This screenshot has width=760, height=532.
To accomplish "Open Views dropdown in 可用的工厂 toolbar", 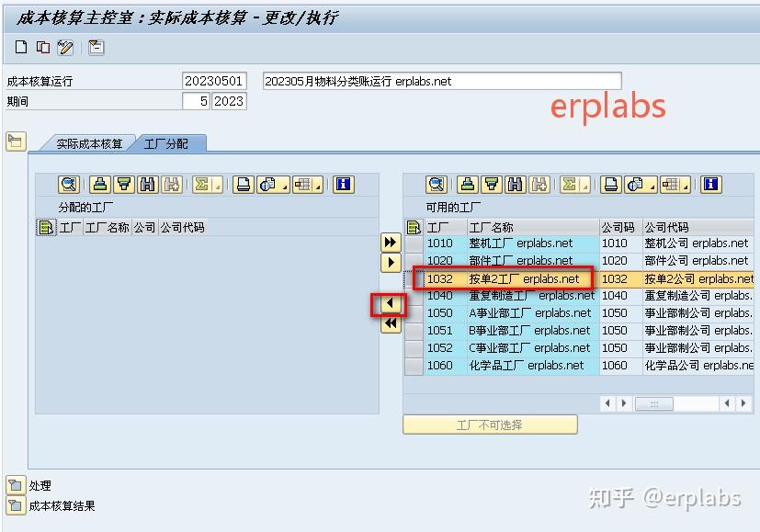I will point(641,184).
